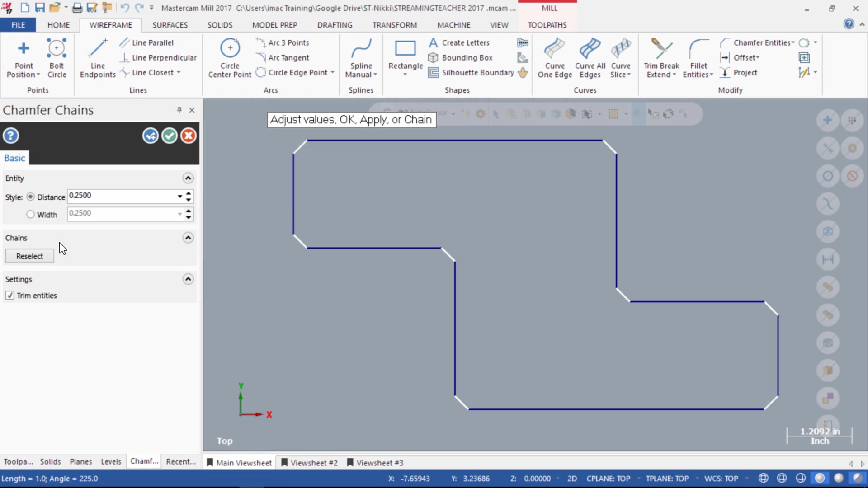This screenshot has width=868, height=488.
Task: Expand the Settings section panel
Action: pyautogui.click(x=188, y=279)
